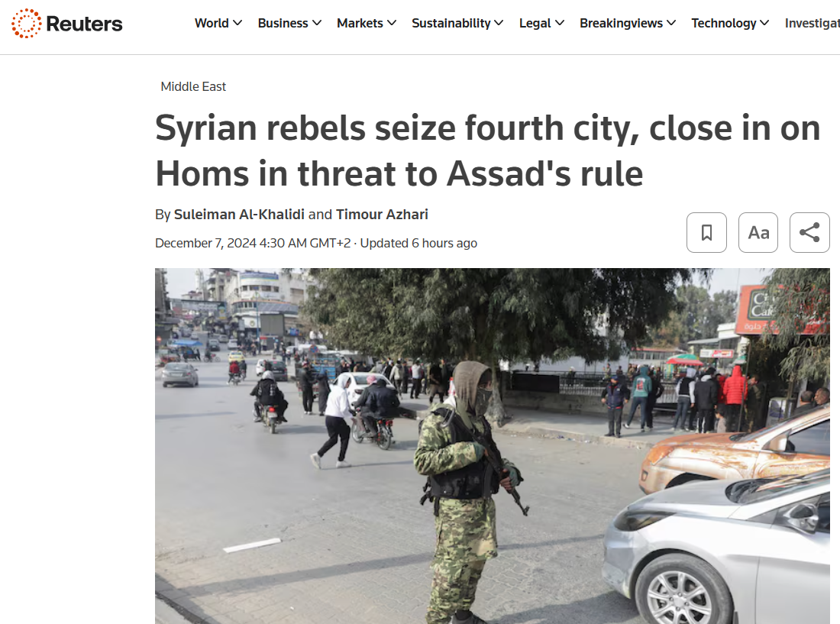This screenshot has height=624, width=840.
Task: Open the text size Aa options
Action: (x=758, y=232)
